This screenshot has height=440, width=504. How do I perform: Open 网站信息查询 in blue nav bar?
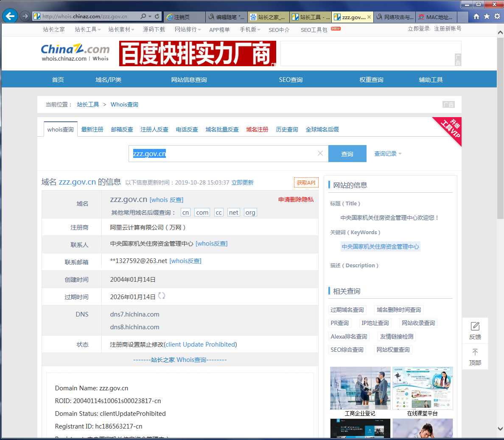point(189,79)
